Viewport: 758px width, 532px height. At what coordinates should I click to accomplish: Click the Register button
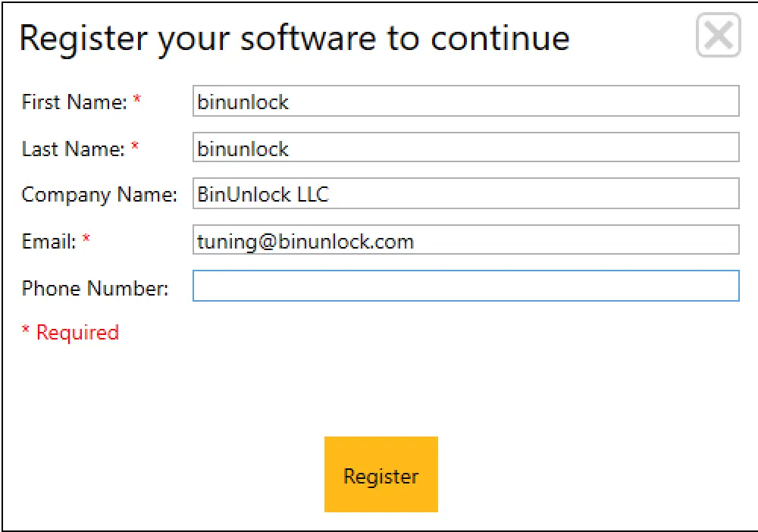(x=381, y=474)
